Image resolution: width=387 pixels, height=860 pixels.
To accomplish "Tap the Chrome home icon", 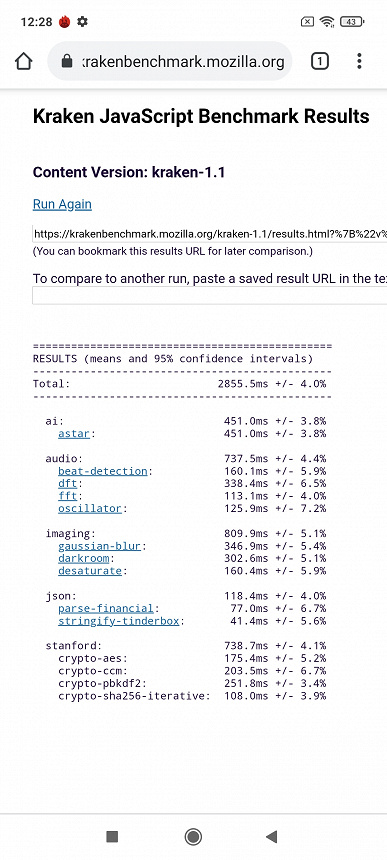I will tap(24, 61).
